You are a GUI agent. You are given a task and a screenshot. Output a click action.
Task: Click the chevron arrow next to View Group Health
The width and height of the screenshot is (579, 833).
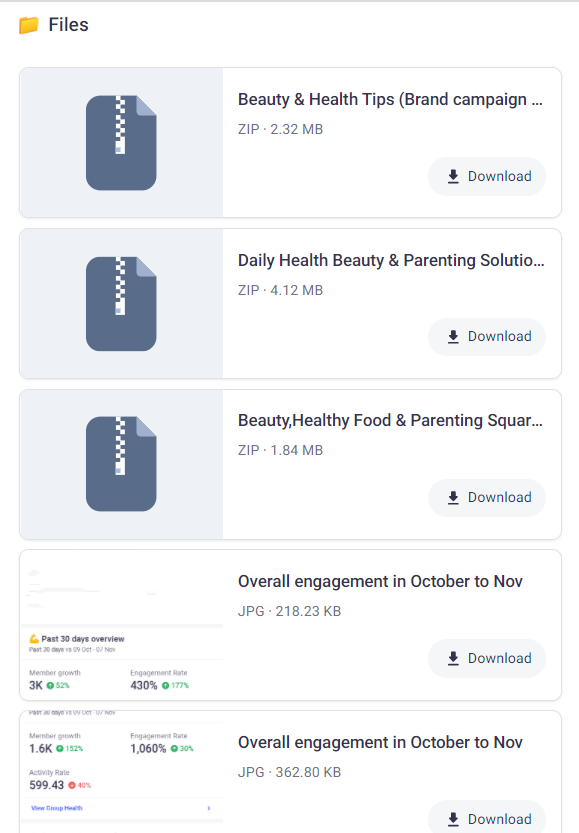[x=209, y=808]
